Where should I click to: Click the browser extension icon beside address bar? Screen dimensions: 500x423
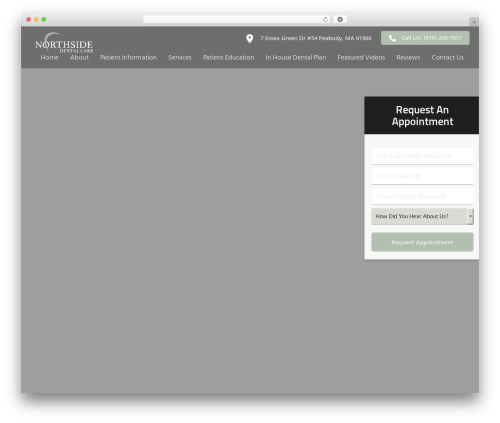tap(340, 19)
